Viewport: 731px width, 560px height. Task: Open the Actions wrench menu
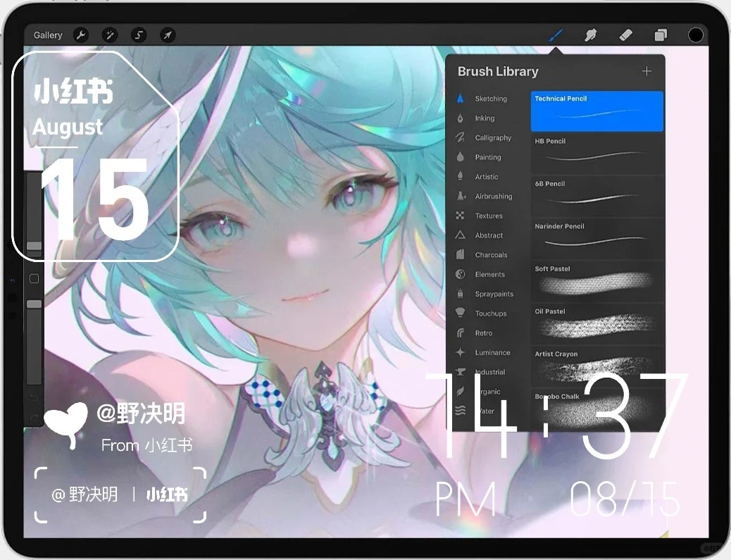click(x=81, y=35)
